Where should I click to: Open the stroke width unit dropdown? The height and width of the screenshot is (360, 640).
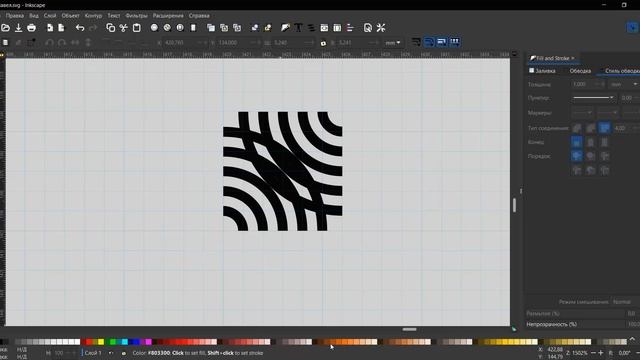coord(624,84)
